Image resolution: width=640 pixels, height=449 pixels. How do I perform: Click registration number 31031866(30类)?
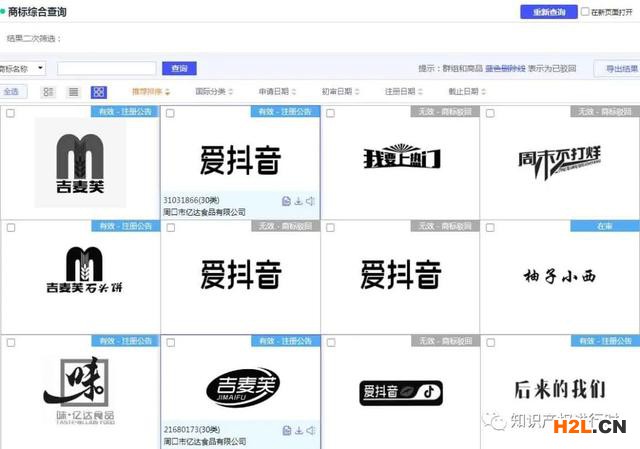click(x=191, y=200)
